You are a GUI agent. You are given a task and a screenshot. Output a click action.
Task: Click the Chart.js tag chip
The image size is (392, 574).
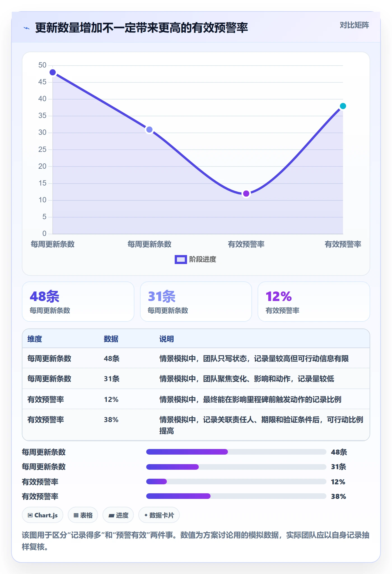(x=43, y=515)
